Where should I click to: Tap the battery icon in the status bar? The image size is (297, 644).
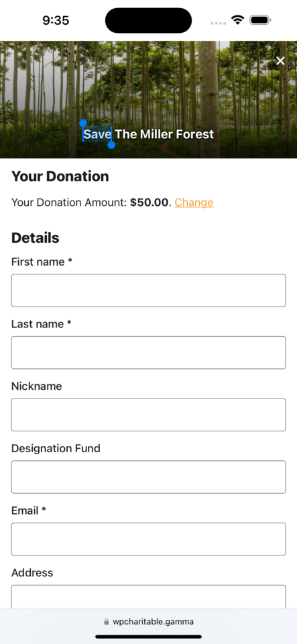[x=260, y=19]
